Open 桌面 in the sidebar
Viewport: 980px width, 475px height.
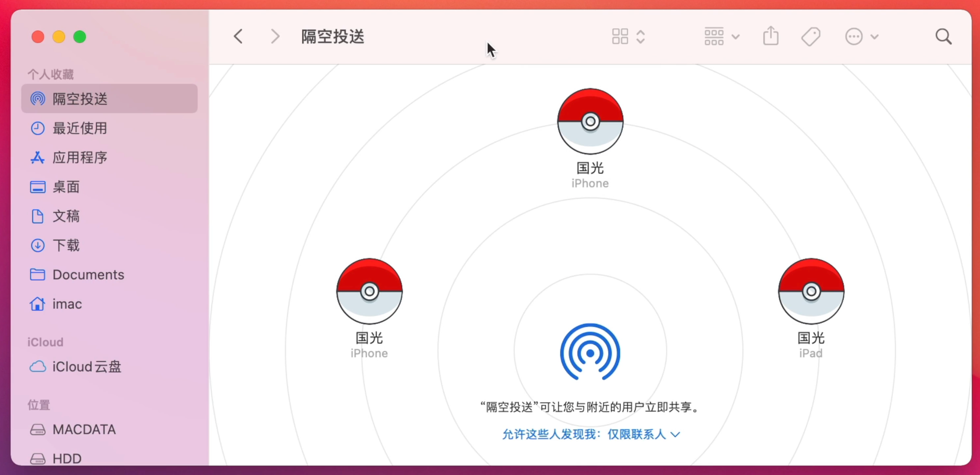click(x=109, y=187)
